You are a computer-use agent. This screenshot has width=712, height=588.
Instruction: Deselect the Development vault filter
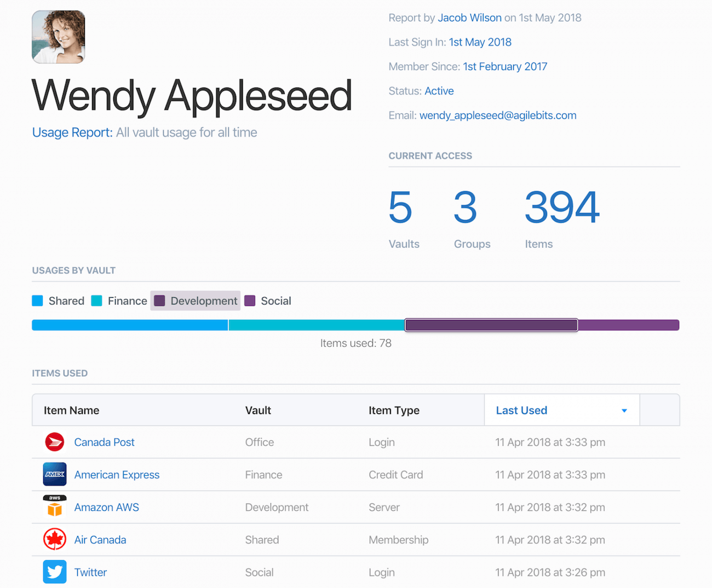[195, 301]
